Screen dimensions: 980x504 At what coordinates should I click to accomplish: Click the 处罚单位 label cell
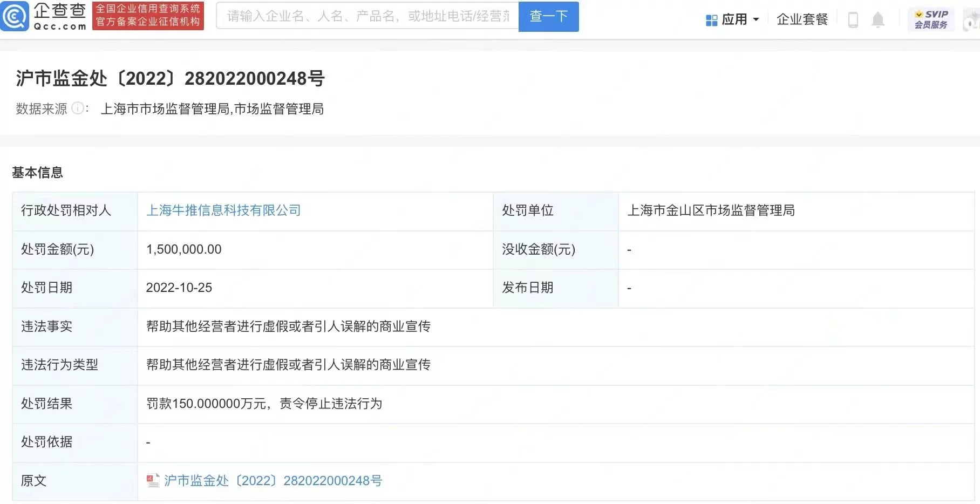tap(555, 211)
